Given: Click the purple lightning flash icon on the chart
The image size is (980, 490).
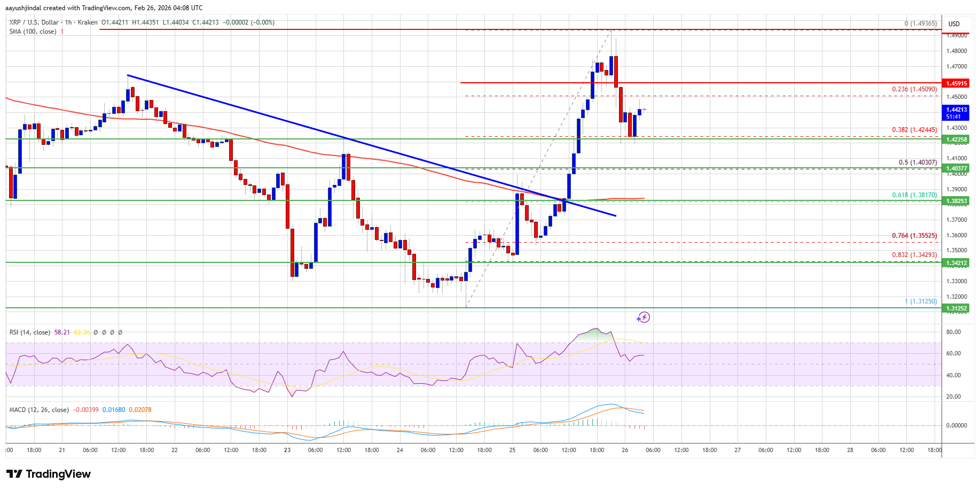Looking at the screenshot, I should (x=645, y=317).
